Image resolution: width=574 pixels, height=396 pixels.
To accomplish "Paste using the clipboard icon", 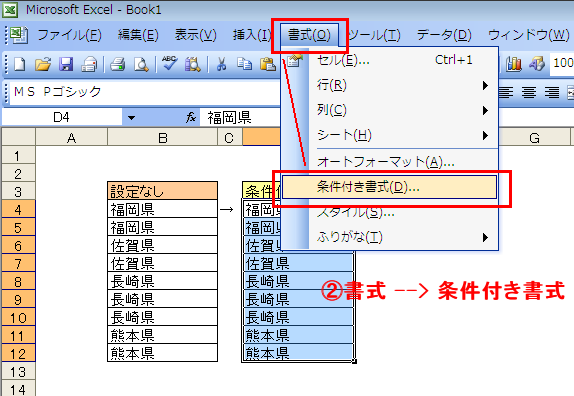I will point(268,64).
